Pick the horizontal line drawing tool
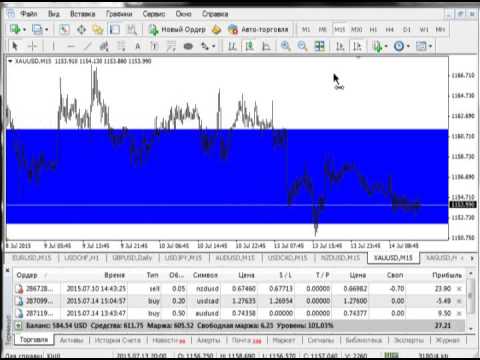The width and height of the screenshot is (480, 360). coord(70,46)
